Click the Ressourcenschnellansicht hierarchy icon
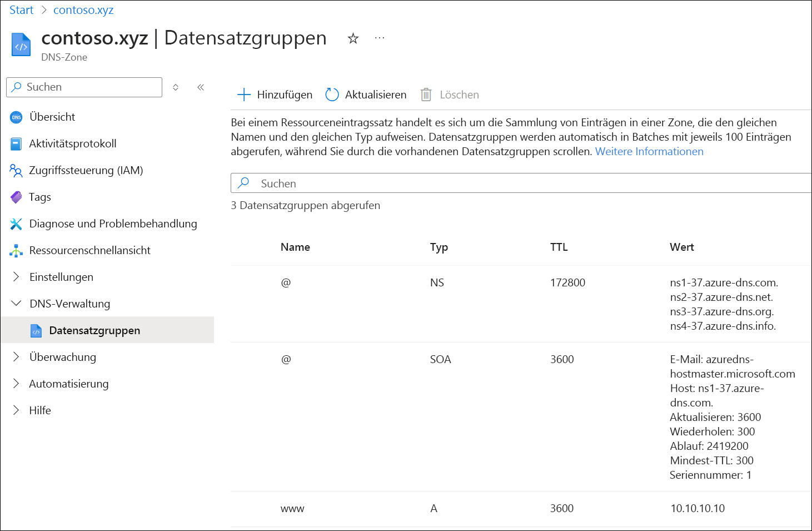This screenshot has height=531, width=812. 16,251
